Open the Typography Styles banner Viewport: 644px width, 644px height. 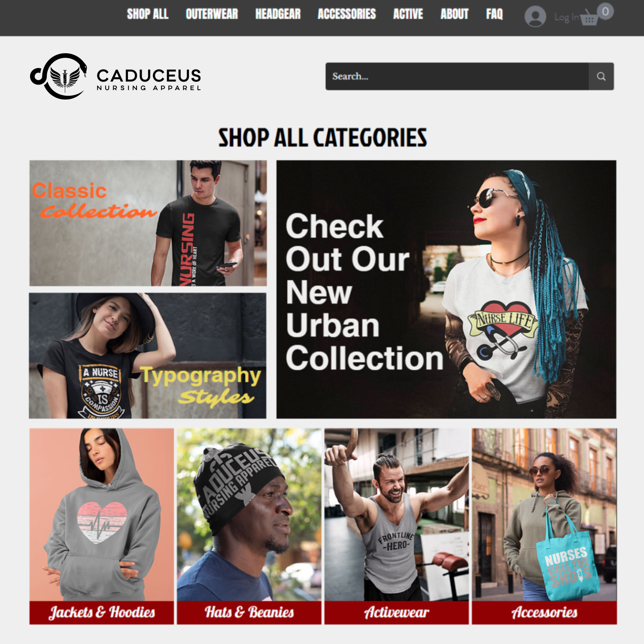click(148, 356)
